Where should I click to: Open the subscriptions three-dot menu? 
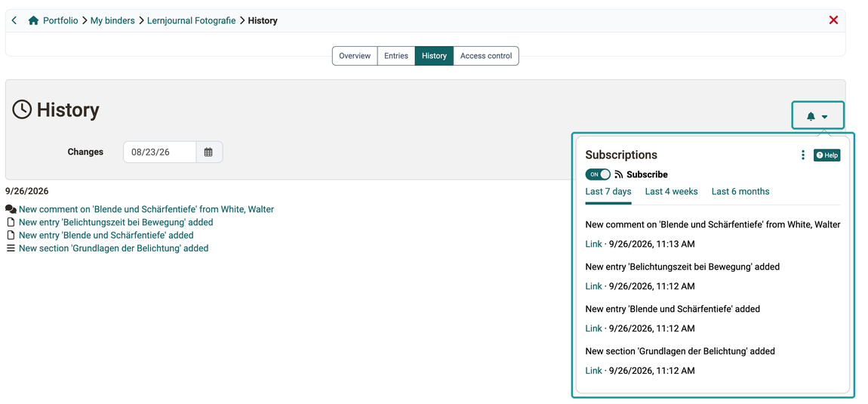802,155
